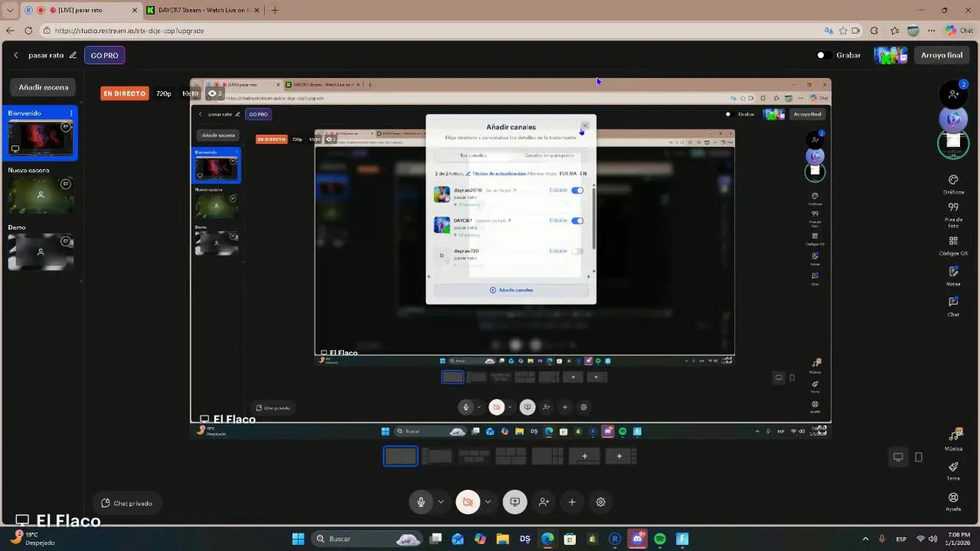Click the EN DIRECTO live badge
Image resolution: width=980 pixels, height=551 pixels.
[125, 93]
